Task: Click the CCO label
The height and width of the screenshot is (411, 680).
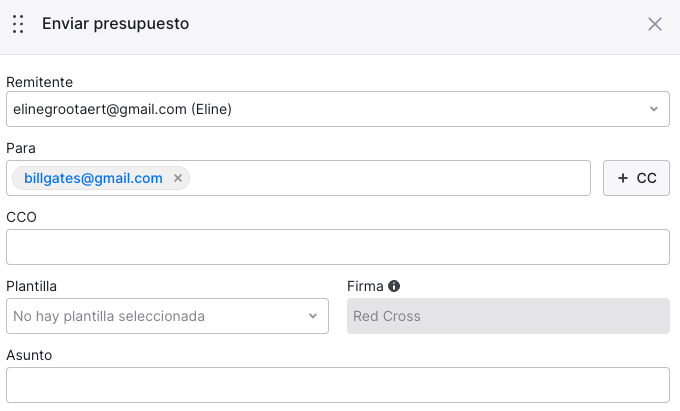Action: [21, 216]
